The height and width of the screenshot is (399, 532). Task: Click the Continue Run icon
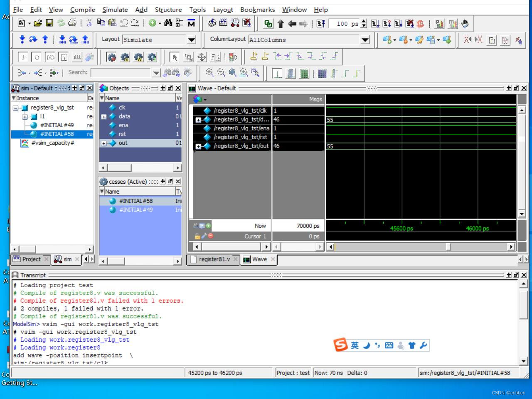pyautogui.click(x=387, y=24)
